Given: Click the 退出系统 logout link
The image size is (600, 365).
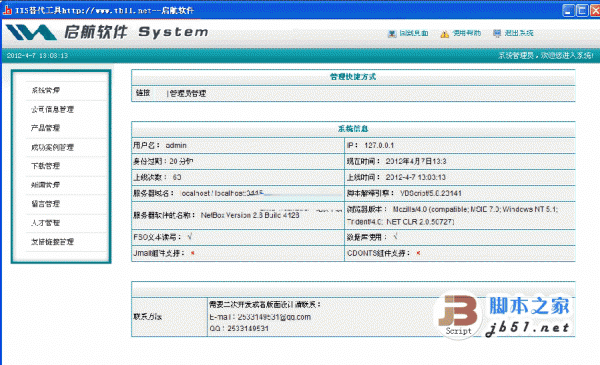Looking at the screenshot, I should click(518, 33).
